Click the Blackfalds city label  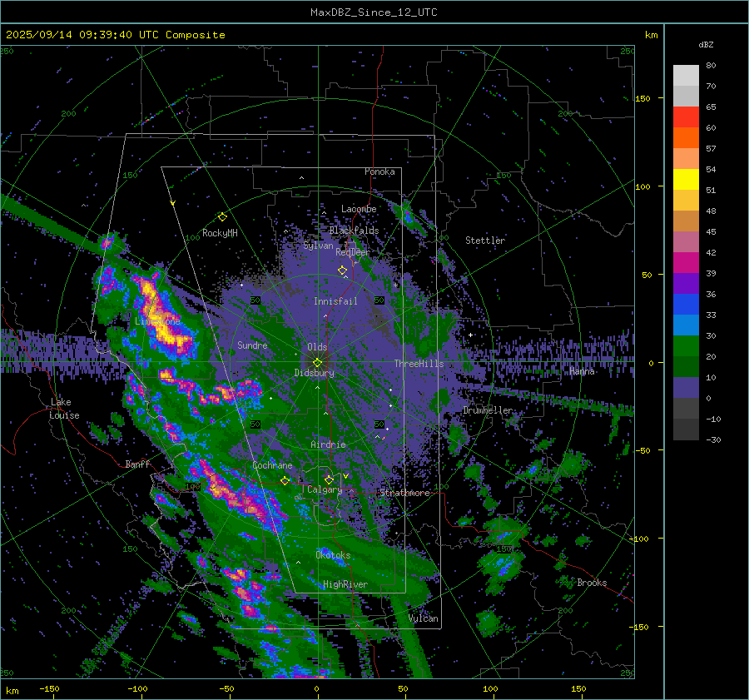[x=354, y=231]
